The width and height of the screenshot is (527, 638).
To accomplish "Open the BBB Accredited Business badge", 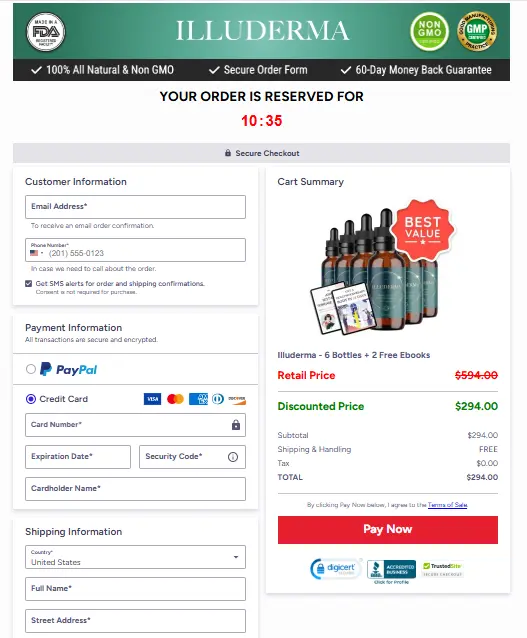I will click(391, 569).
